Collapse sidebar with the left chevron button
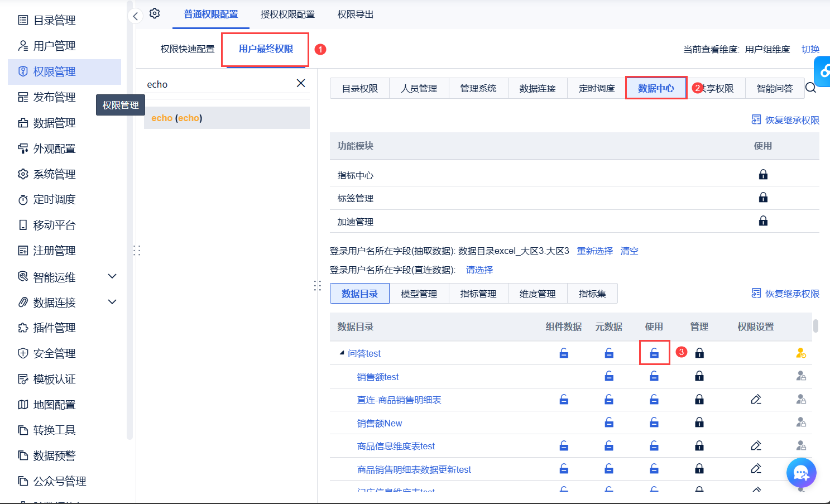 pyautogui.click(x=135, y=16)
